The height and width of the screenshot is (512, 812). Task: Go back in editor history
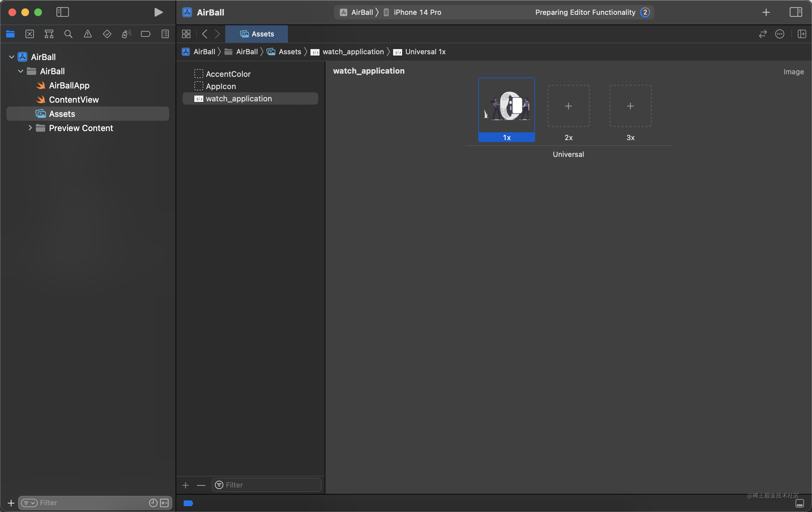205,34
